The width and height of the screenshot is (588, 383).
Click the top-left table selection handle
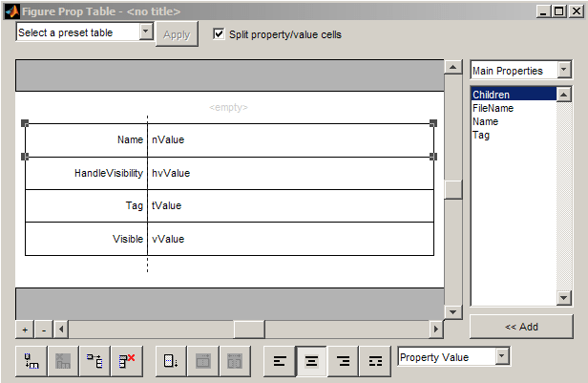(x=25, y=123)
